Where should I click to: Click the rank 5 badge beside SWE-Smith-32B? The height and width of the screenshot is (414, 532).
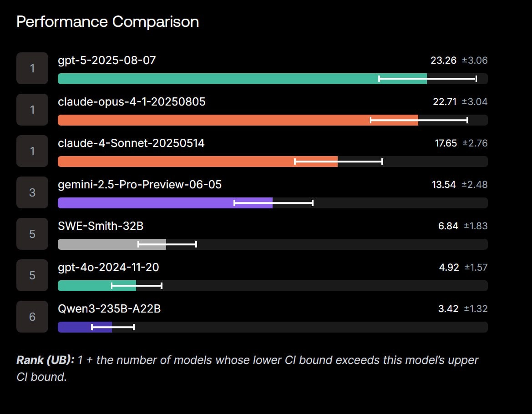click(x=32, y=234)
